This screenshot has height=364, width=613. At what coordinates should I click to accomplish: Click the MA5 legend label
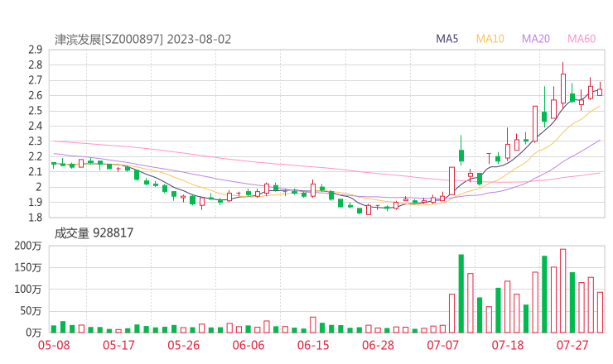(446, 39)
